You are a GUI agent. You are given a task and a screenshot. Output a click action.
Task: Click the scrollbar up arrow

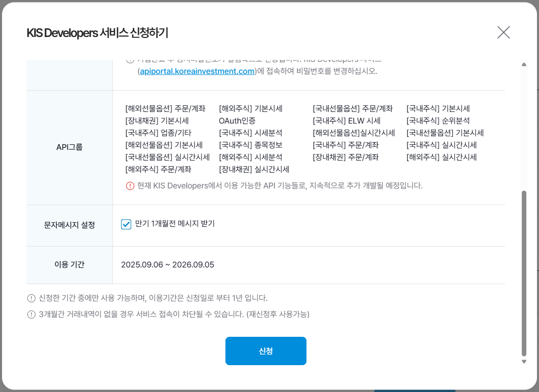524,64
